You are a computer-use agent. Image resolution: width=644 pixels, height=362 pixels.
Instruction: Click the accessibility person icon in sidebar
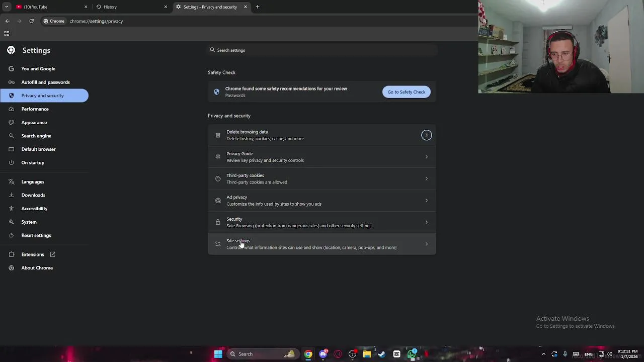tap(11, 209)
